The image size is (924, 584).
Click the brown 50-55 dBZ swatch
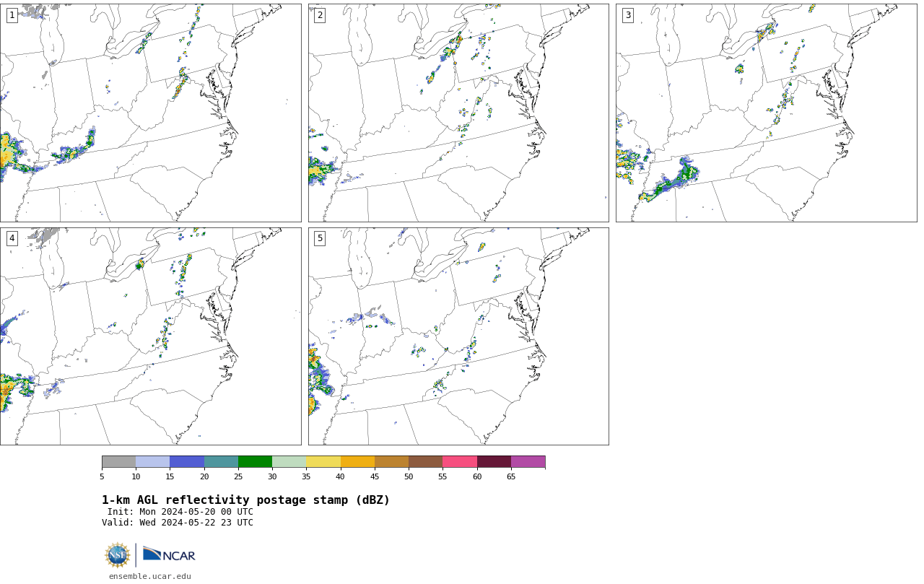[x=425, y=462]
